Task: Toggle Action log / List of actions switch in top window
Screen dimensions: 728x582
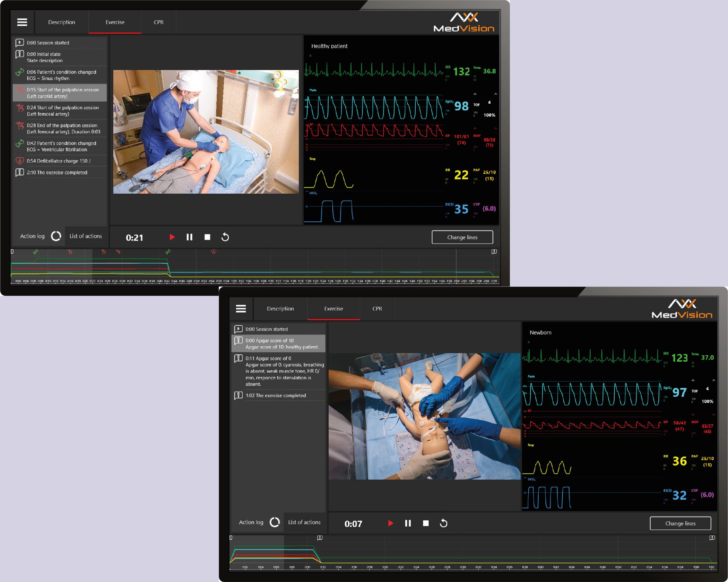Action: [x=56, y=236]
